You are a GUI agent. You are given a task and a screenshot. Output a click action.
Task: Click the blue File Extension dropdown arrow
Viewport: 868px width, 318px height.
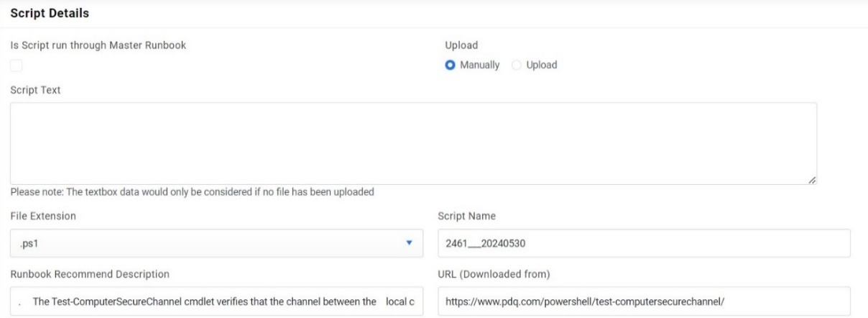pyautogui.click(x=409, y=243)
